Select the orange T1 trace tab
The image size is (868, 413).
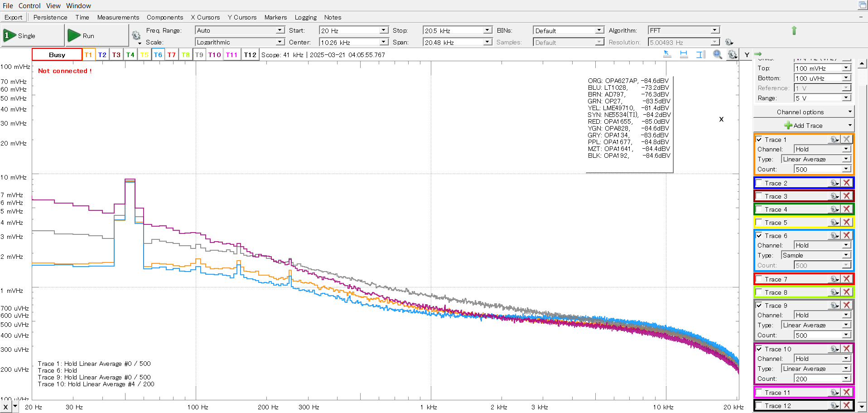tap(88, 54)
